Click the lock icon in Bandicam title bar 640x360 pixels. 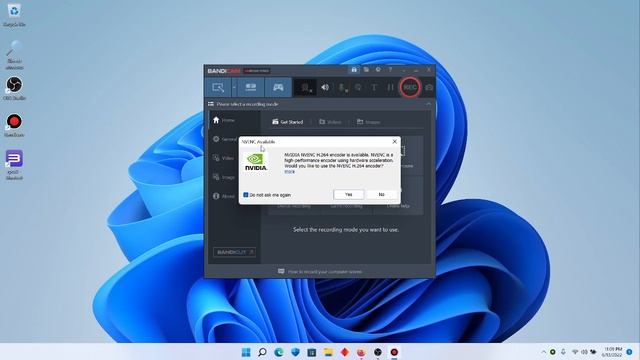tap(354, 70)
